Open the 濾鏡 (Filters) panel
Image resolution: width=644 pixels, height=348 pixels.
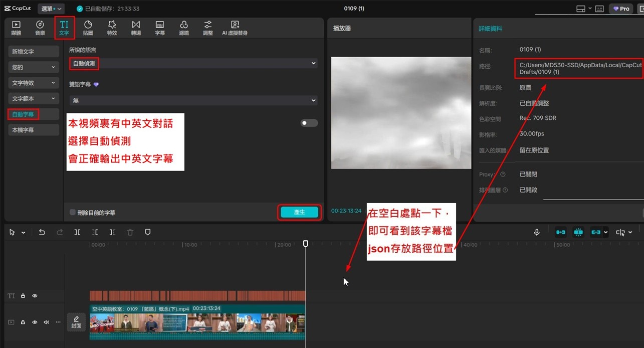pyautogui.click(x=184, y=28)
